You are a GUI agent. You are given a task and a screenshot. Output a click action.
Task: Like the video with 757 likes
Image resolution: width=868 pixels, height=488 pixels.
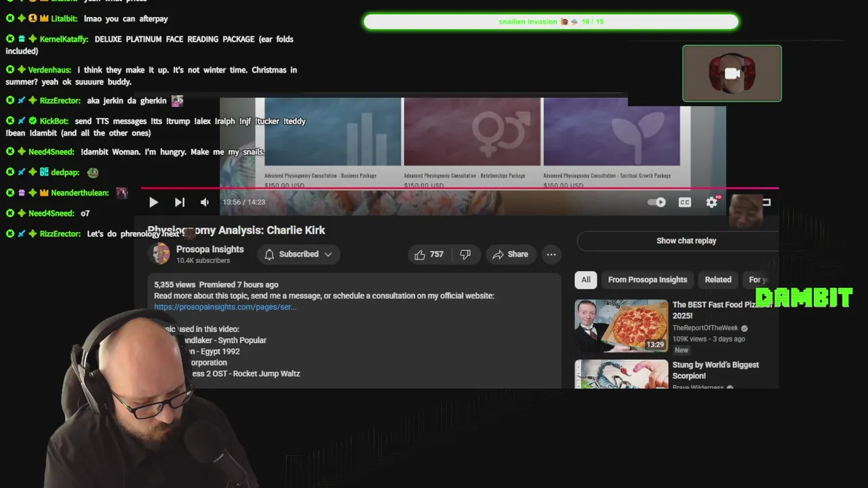tap(429, 254)
